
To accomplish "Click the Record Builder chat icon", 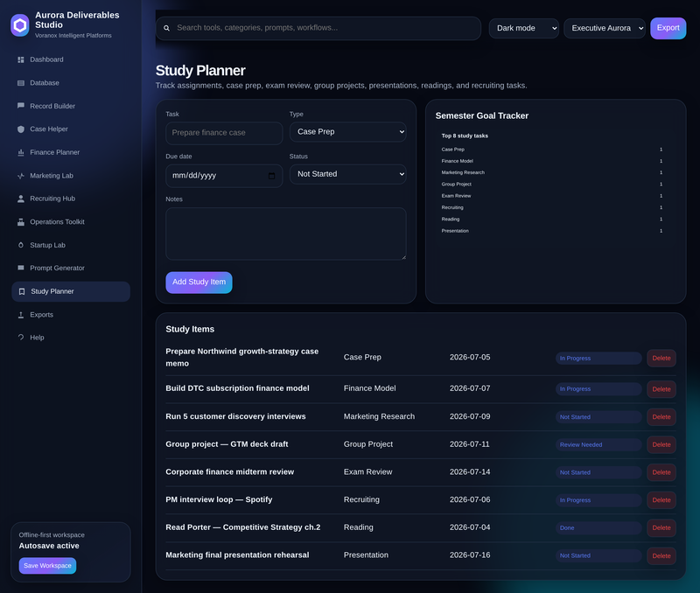I will 20,106.
